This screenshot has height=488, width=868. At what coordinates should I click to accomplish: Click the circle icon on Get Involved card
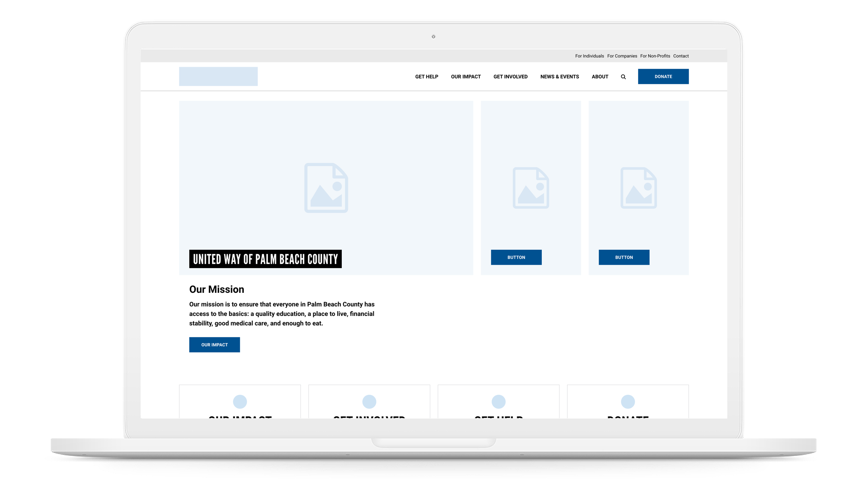pyautogui.click(x=369, y=402)
